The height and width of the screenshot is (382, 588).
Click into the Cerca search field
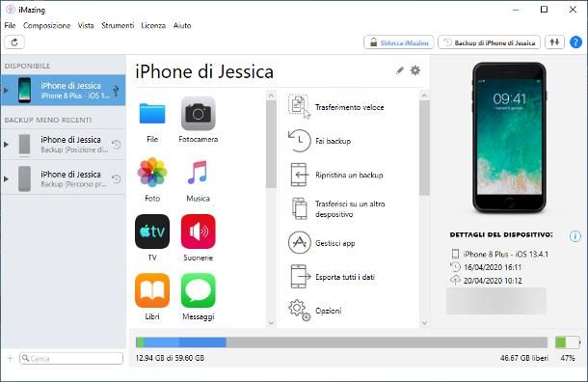pyautogui.click(x=71, y=358)
